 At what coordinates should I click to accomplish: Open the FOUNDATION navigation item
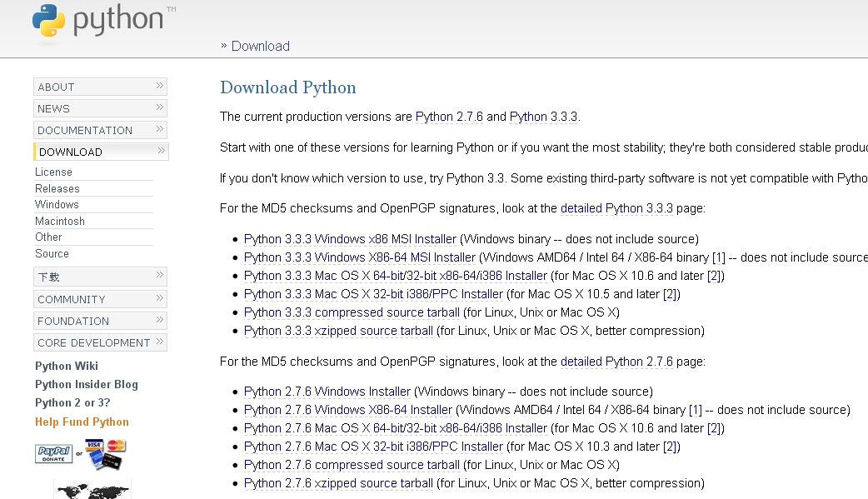[x=100, y=321]
